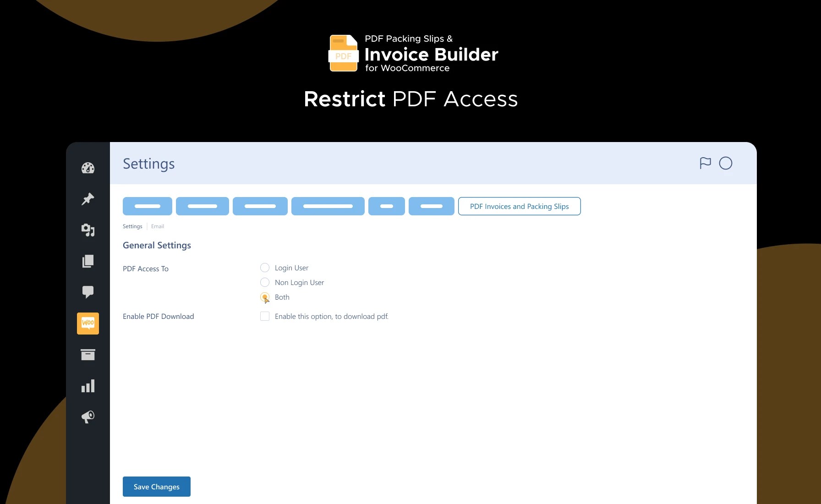Screen dimensions: 821x504
Task: Choose the Non Login User option
Action: (264, 282)
